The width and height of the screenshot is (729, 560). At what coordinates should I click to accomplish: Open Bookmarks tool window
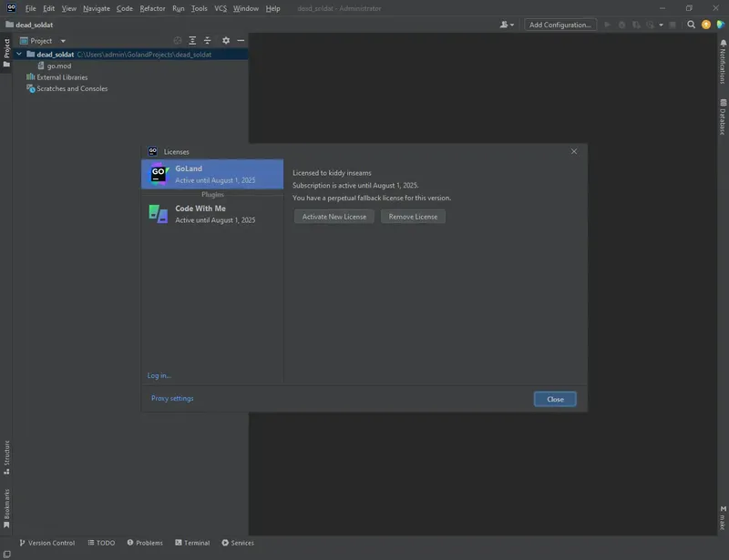coord(6,508)
